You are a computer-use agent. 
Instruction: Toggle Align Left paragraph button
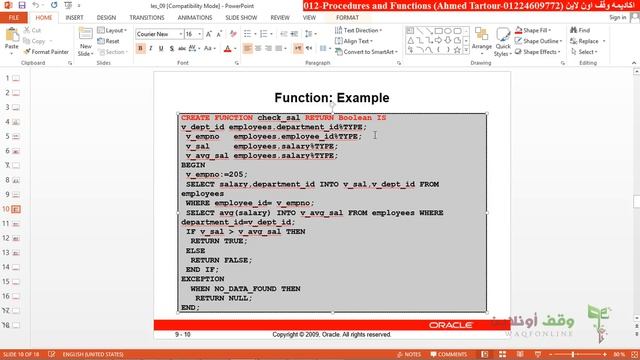click(247, 49)
